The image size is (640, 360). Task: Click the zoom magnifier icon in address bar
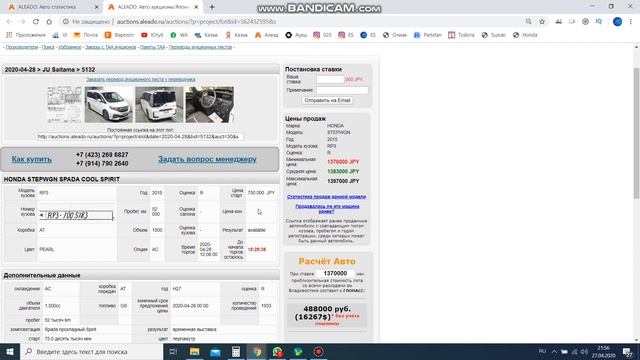tap(529, 22)
